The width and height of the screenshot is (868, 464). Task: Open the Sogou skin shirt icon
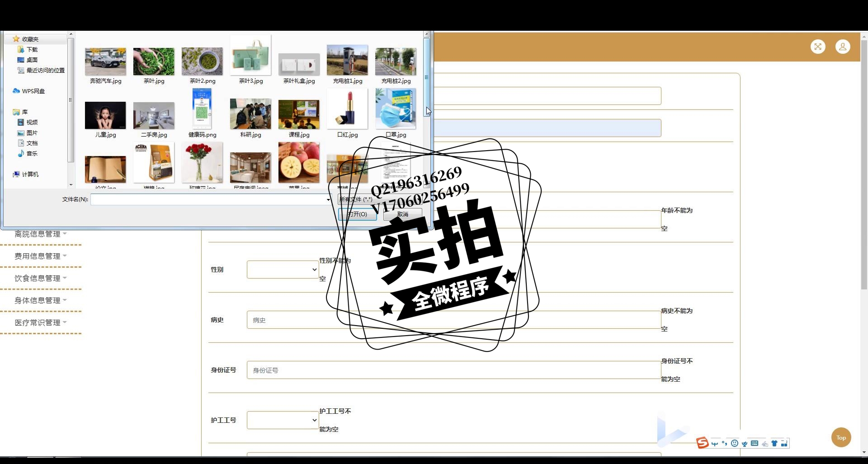pos(774,444)
